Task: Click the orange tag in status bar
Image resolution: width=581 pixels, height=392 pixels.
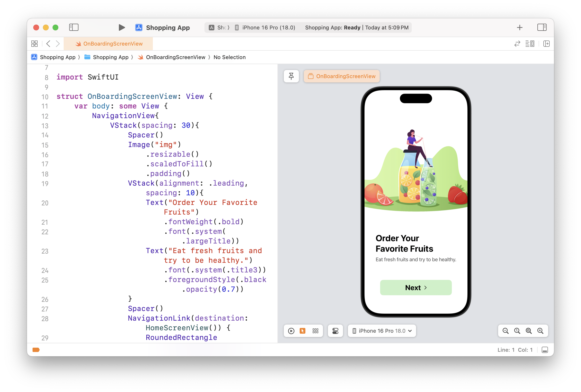Action: pyautogui.click(x=36, y=350)
